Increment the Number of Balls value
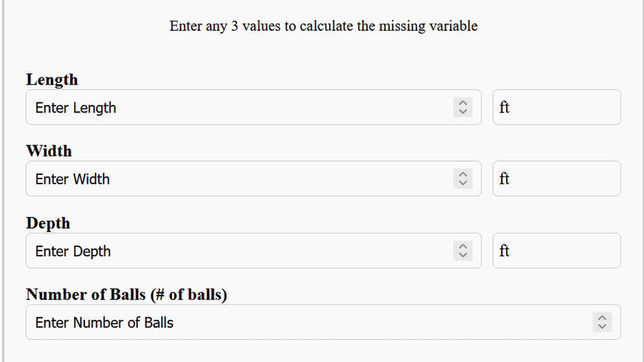Screen dimensions: 644x362 (602, 318)
